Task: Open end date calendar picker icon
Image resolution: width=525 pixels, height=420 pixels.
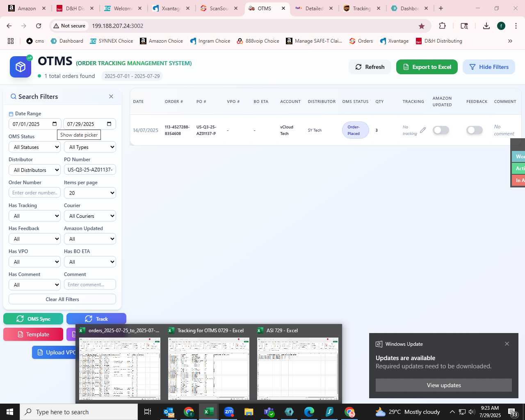Action: 109,124
